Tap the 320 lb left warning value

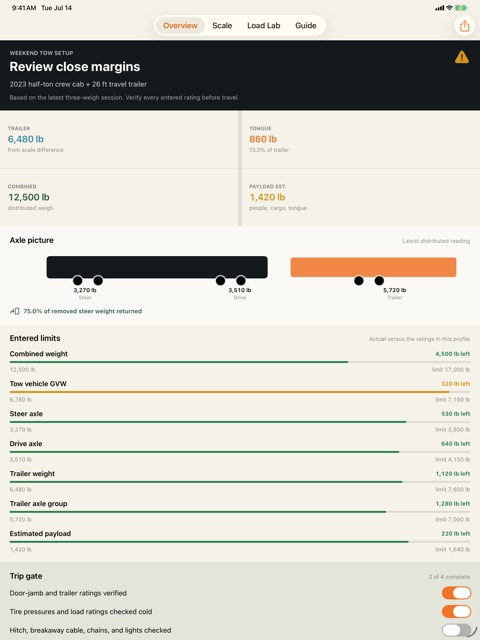pos(456,384)
